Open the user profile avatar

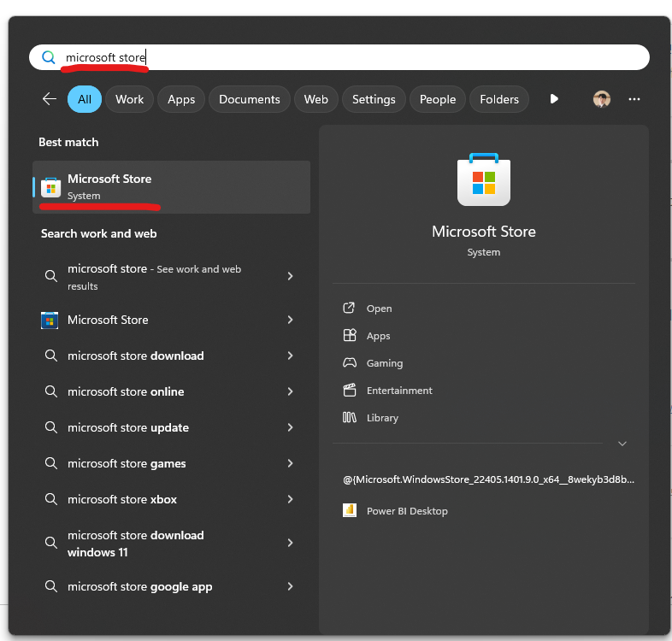[x=602, y=99]
